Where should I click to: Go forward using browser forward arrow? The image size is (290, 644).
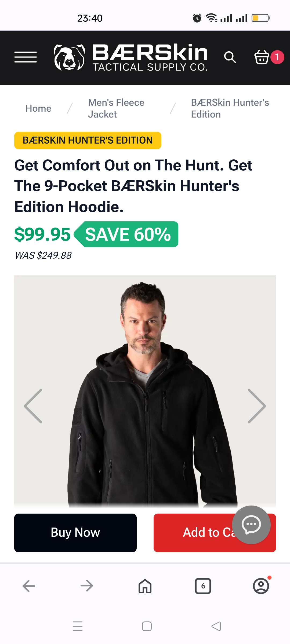coord(87,586)
